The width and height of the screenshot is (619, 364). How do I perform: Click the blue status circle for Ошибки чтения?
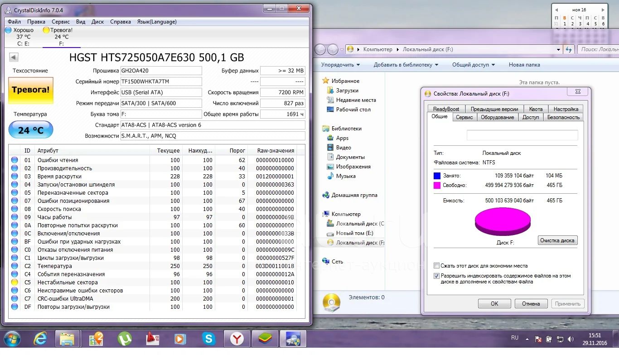[x=15, y=160]
